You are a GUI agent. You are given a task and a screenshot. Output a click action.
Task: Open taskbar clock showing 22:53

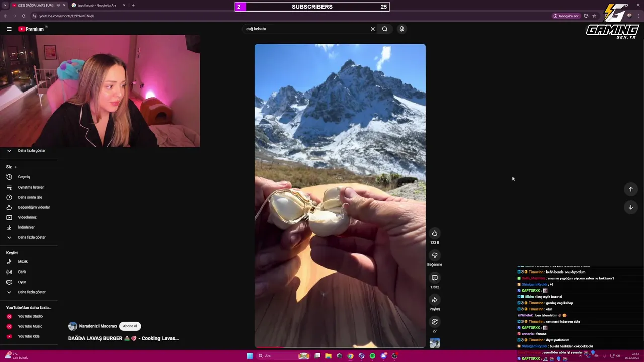(x=631, y=356)
